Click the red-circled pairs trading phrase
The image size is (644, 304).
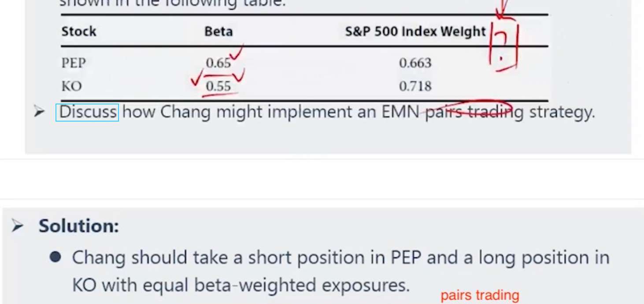pyautogui.click(x=474, y=112)
